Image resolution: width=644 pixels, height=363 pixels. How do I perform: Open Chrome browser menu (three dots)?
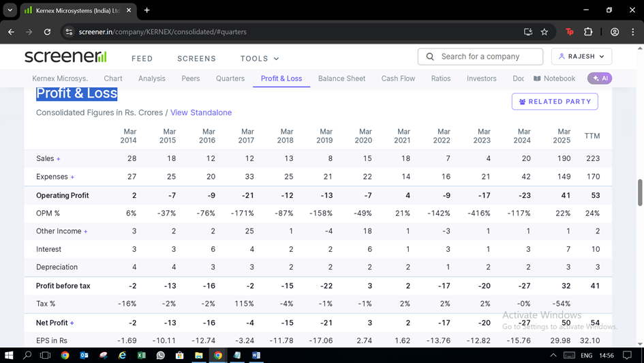[633, 32]
